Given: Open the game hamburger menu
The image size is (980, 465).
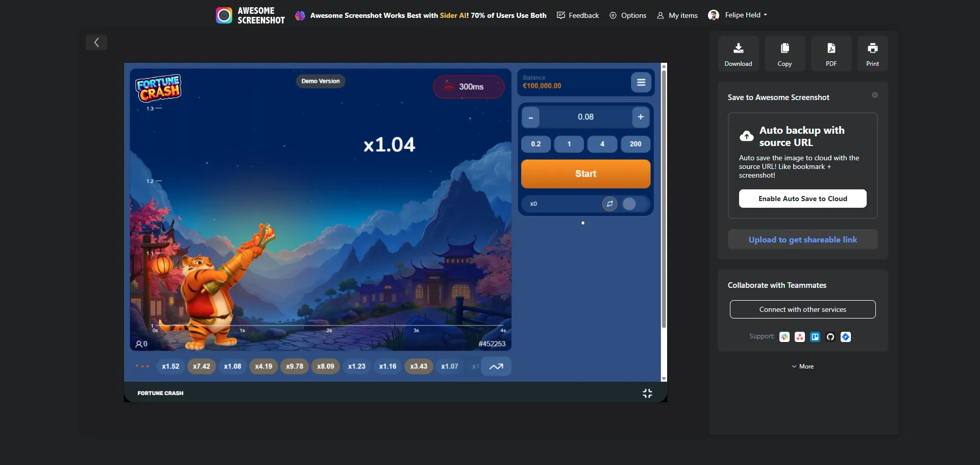Looking at the screenshot, I should tap(641, 82).
